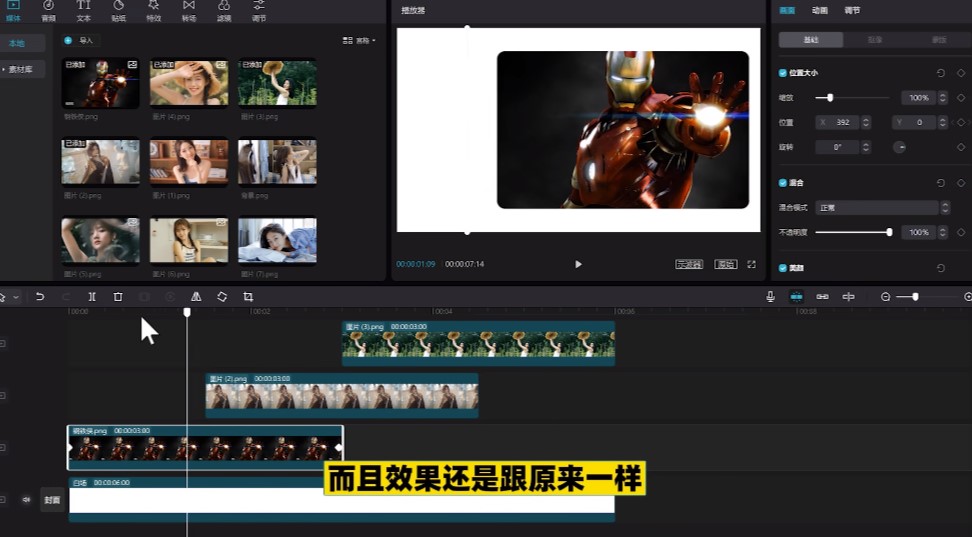Add keyframe for 缩放 scale
This screenshot has height=537, width=972.
pyautogui.click(x=961, y=98)
